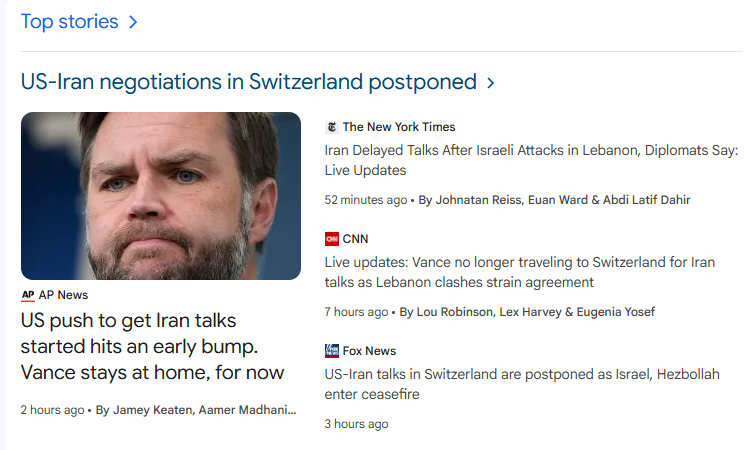This screenshot has width=747, height=450.
Task: Expand Top stories via chevron arrow
Action: pos(133,22)
